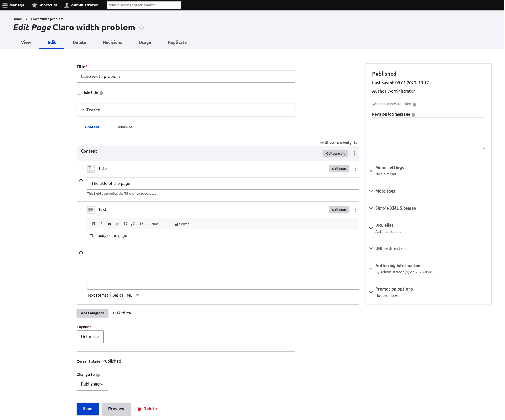Open the Revisions tab
The image size is (505, 420).
pyautogui.click(x=112, y=42)
